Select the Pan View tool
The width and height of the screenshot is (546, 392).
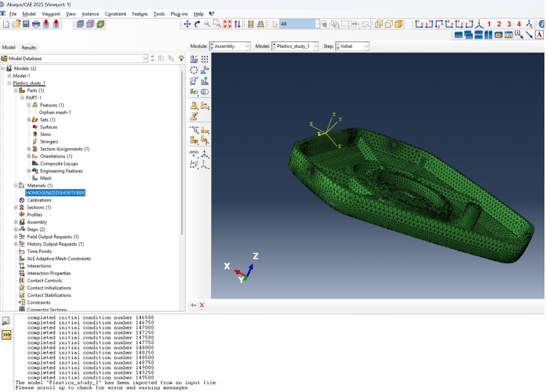point(187,24)
